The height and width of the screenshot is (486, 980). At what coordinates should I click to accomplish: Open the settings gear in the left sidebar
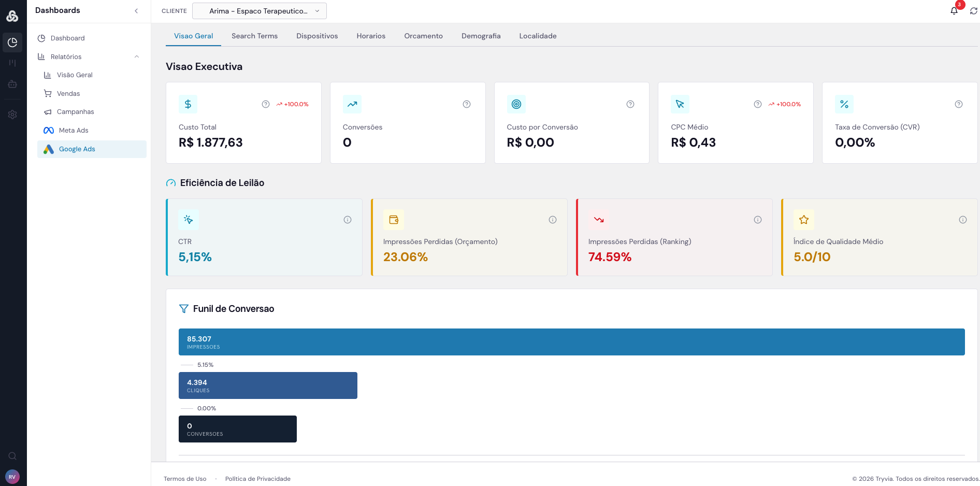pyautogui.click(x=12, y=115)
